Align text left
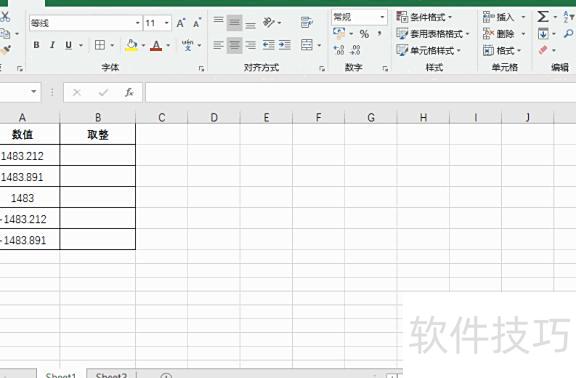This screenshot has width=576, height=378. coord(218,45)
